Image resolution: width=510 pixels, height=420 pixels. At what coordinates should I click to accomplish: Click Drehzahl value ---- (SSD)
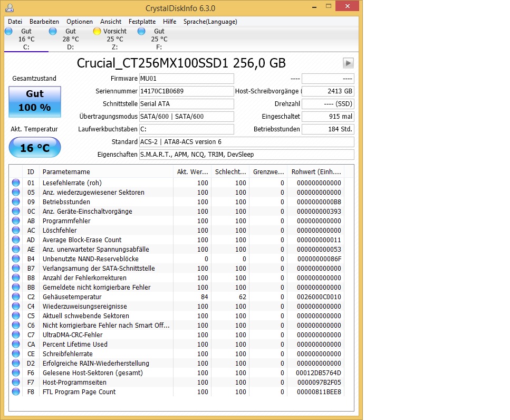[328, 104]
